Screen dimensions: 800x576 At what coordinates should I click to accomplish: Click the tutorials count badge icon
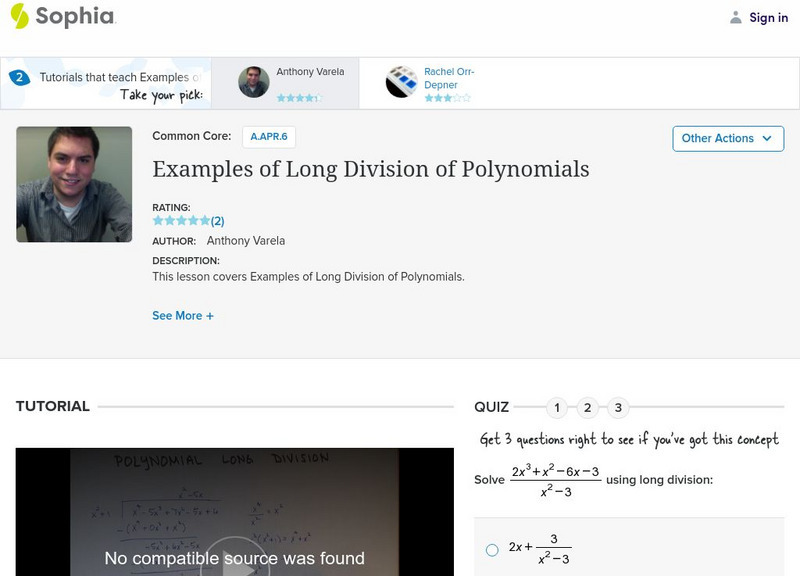pyautogui.click(x=19, y=77)
